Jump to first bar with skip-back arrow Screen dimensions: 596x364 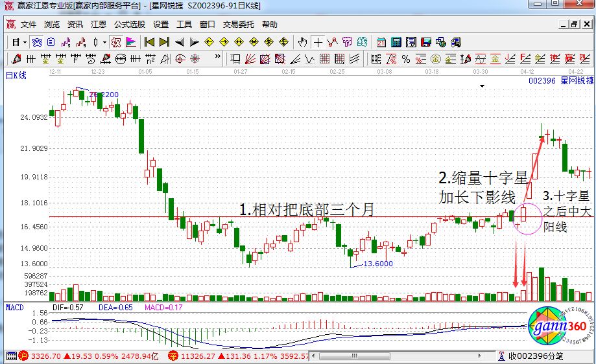[x=149, y=42]
